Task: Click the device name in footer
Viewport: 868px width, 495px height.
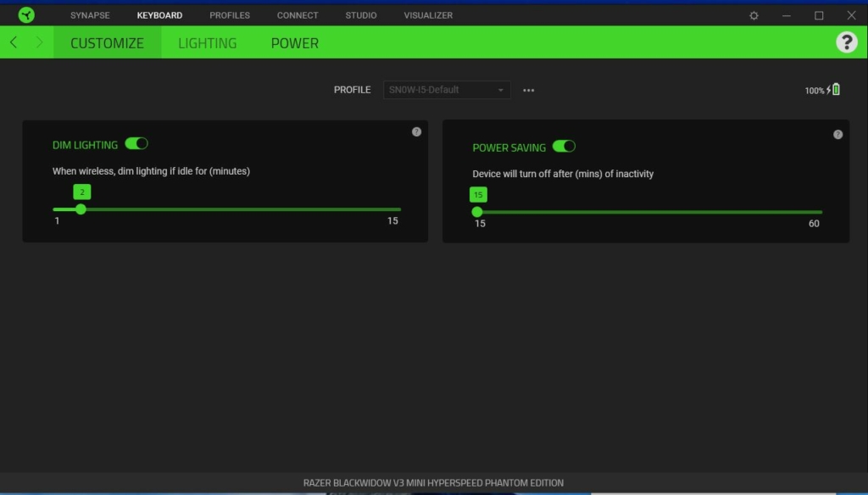Action: click(433, 483)
